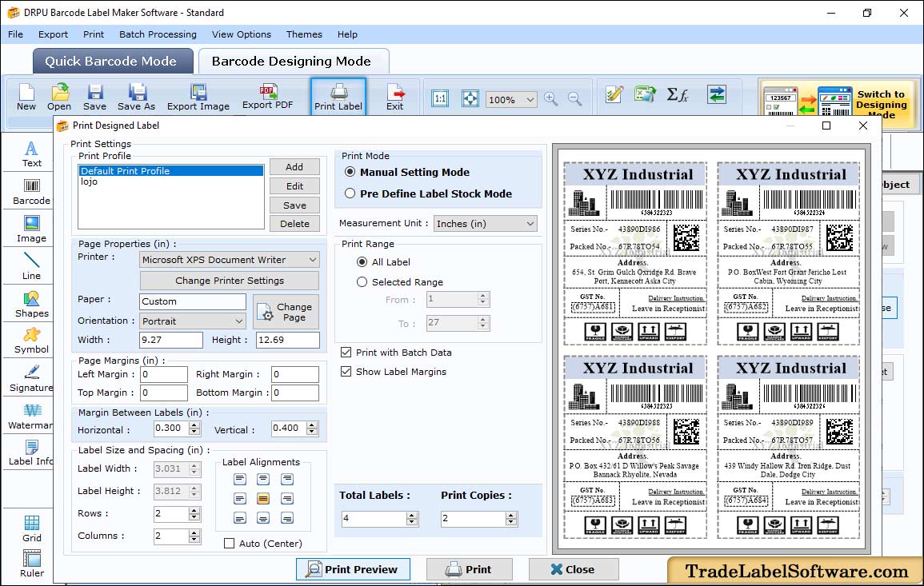Image resolution: width=924 pixels, height=586 pixels.
Task: Click Change Printer Settings button
Action: click(230, 281)
